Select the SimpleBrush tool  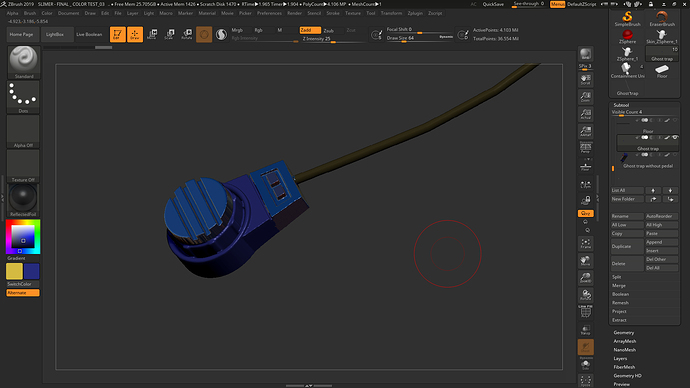627,18
